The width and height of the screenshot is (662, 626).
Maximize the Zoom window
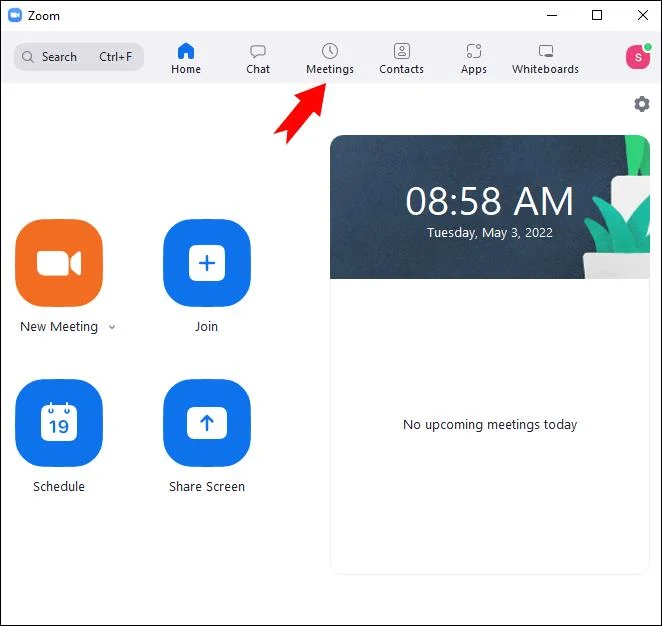point(597,16)
